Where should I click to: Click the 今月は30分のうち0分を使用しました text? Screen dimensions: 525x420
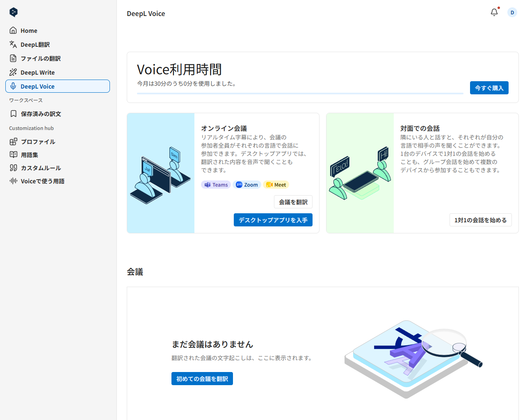[x=187, y=83]
